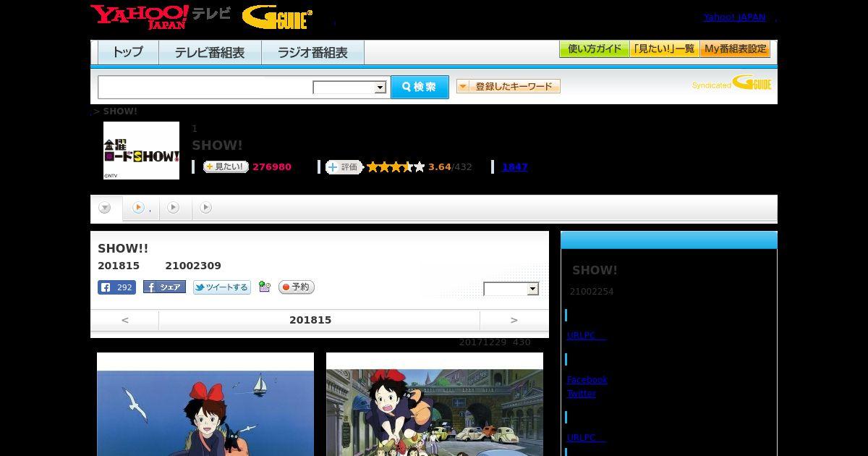Add to calendar via the calendar-plus icon
Viewport: 868px width, 456px height.
(265, 287)
